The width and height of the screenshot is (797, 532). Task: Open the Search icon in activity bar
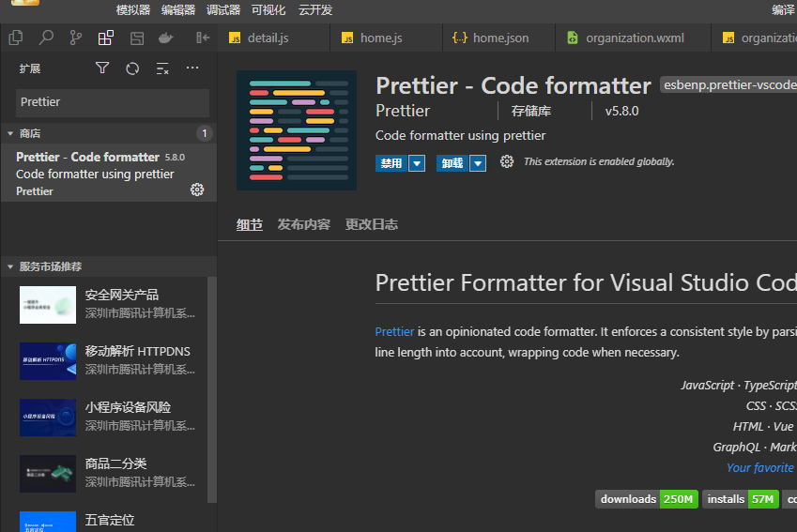[x=46, y=38]
